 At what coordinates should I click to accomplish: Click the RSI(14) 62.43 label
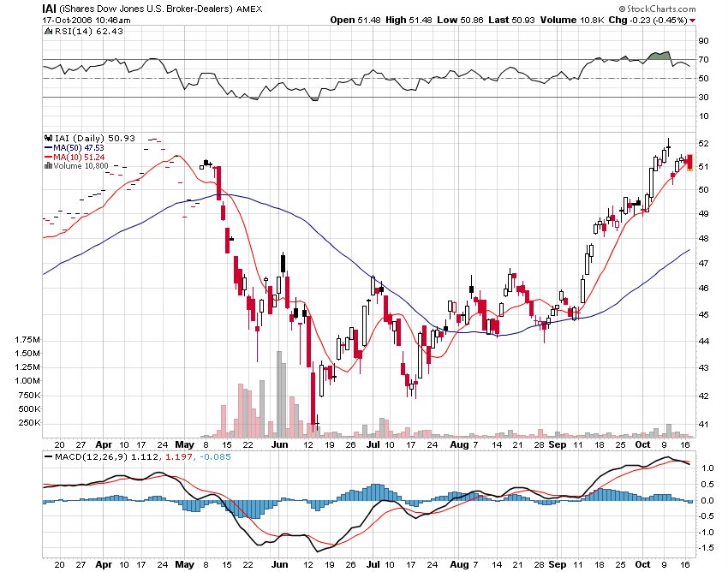pos(89,31)
